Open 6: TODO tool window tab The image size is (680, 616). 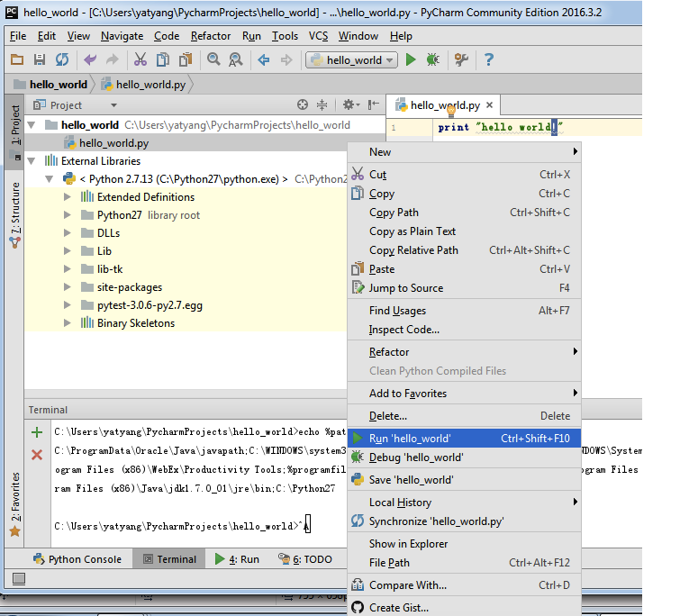[x=305, y=559]
